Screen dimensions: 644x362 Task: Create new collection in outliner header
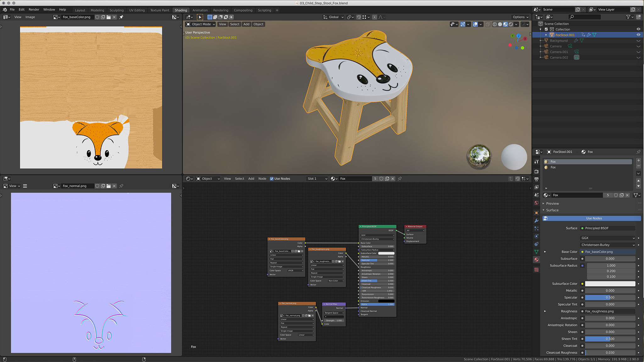click(x=638, y=17)
